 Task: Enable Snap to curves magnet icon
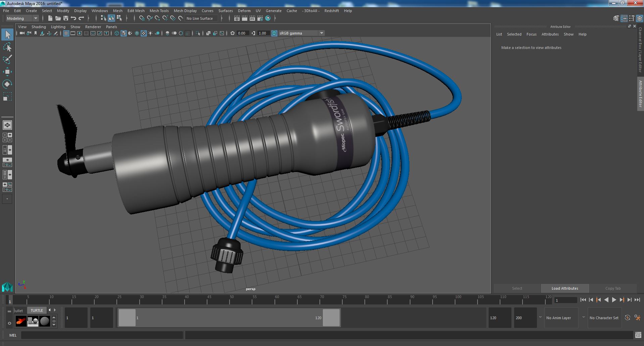click(x=149, y=18)
